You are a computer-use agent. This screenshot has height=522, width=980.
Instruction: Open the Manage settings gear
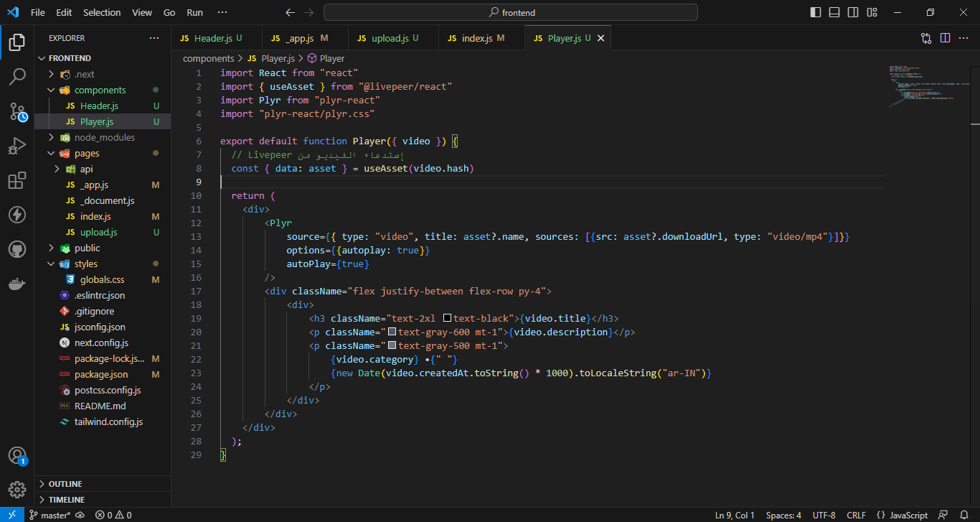[17, 489]
